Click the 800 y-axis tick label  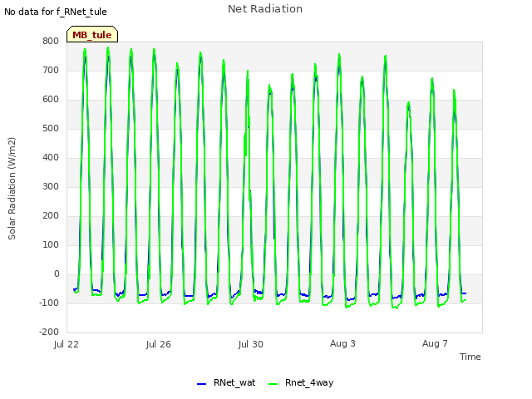(x=51, y=41)
